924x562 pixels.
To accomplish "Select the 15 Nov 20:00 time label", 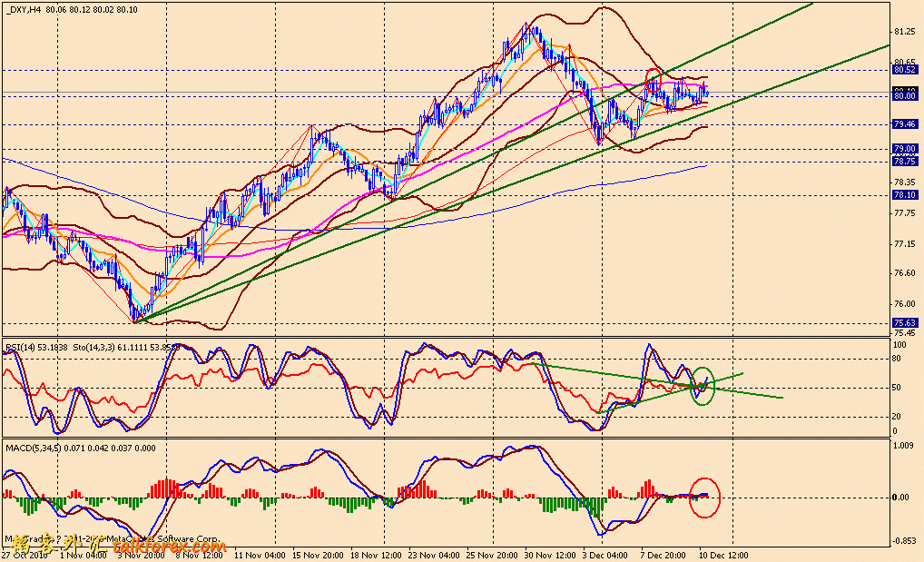I will click(318, 553).
